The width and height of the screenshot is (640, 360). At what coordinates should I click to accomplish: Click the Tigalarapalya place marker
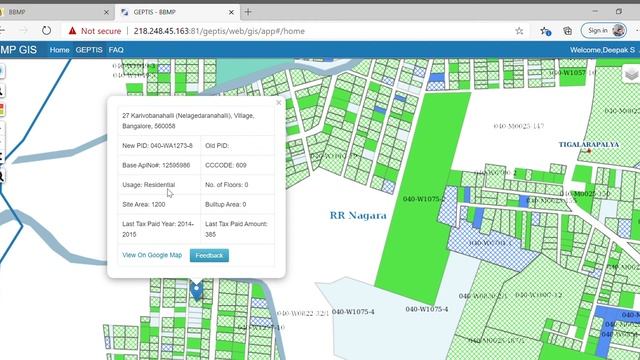click(x=589, y=151)
